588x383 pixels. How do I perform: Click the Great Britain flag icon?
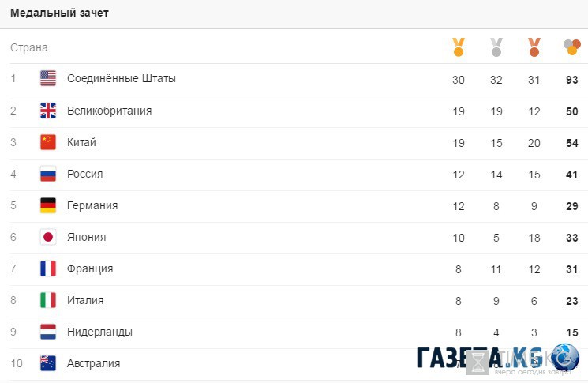point(48,111)
